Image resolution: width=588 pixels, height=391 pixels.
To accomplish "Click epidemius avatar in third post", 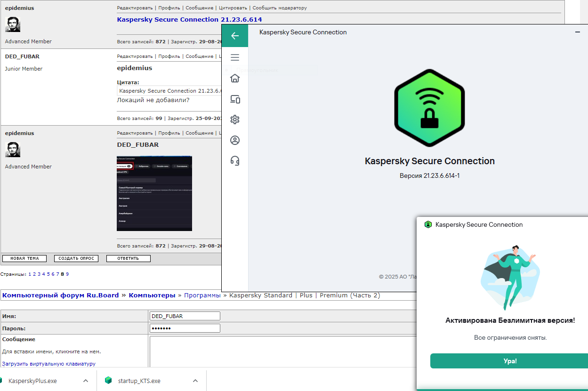I will [13, 150].
